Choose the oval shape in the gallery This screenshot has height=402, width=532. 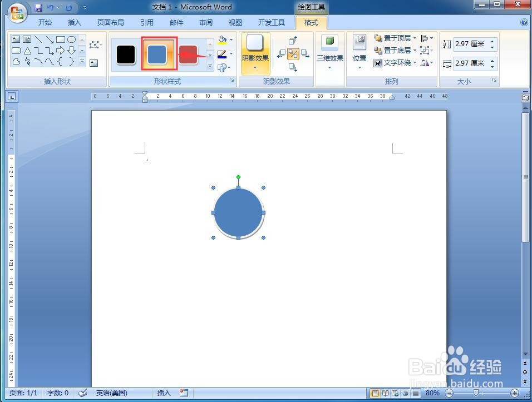(x=71, y=39)
